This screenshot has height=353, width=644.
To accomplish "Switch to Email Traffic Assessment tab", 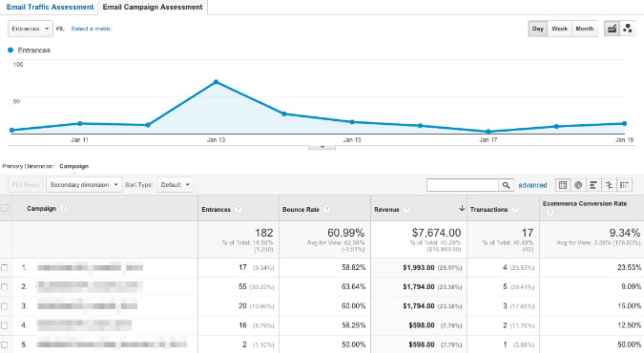I will (51, 7).
